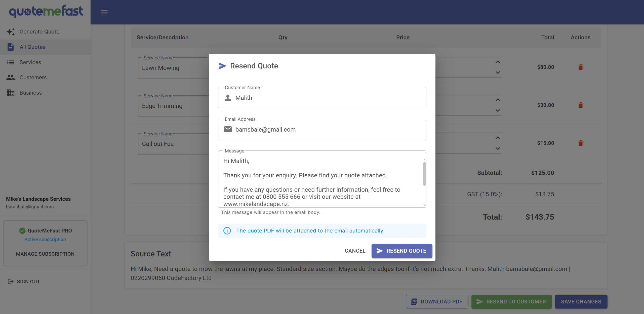
Task: Click the Service/Description column header
Action: (163, 37)
